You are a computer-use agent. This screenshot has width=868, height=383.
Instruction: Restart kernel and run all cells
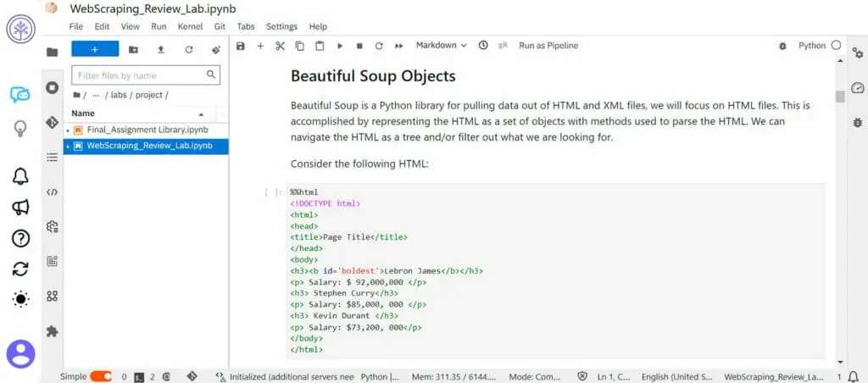click(x=398, y=46)
